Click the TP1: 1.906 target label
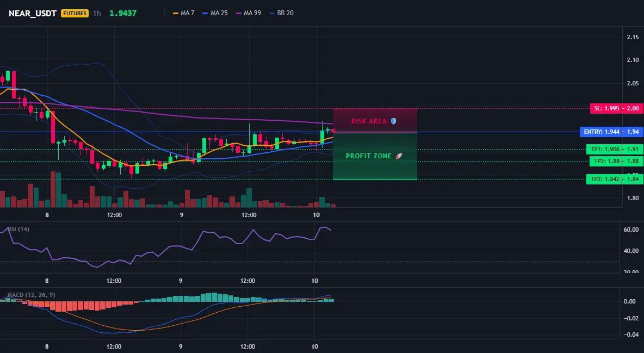This screenshot has height=353, width=644. tap(604, 149)
